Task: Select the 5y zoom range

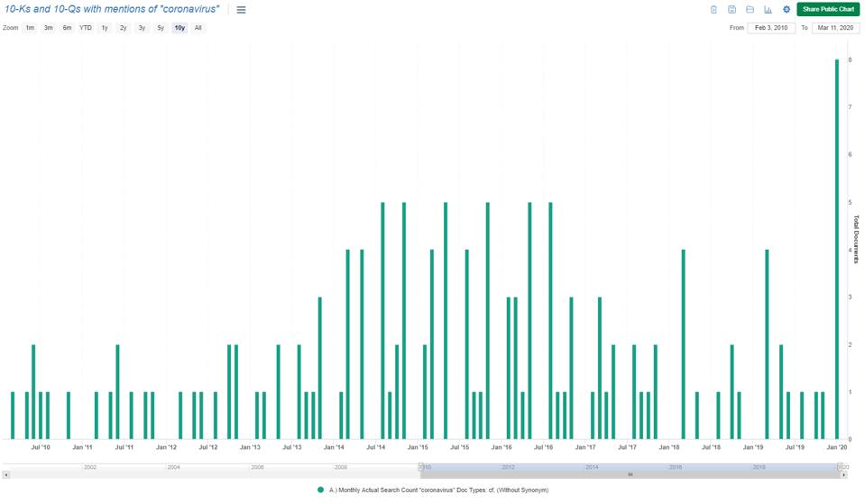Action: tap(161, 28)
